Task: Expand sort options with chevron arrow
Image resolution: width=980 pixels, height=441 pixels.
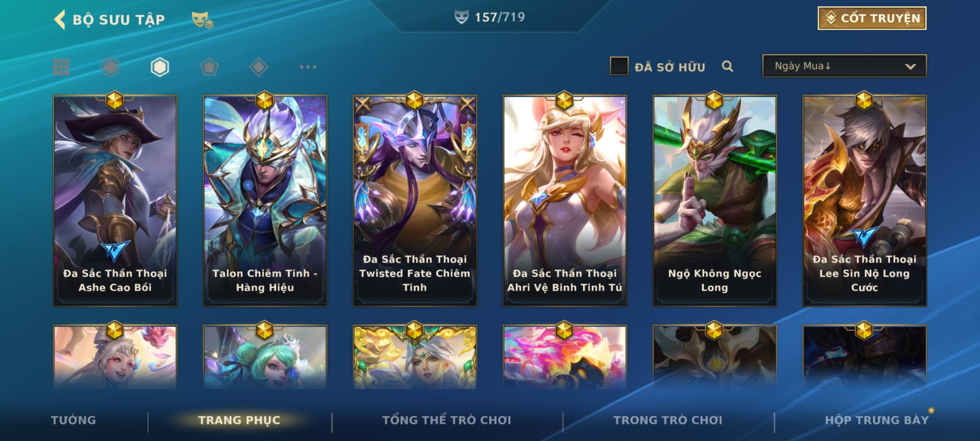Action: (x=910, y=67)
